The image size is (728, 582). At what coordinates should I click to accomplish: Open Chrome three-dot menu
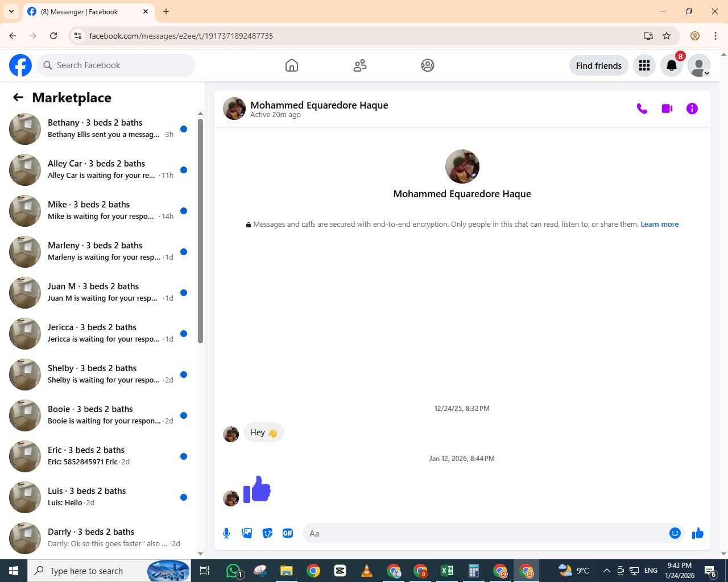click(x=715, y=36)
